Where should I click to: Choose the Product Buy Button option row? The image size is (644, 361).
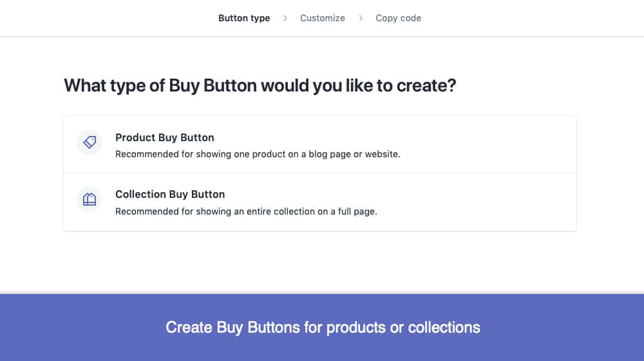click(320, 144)
